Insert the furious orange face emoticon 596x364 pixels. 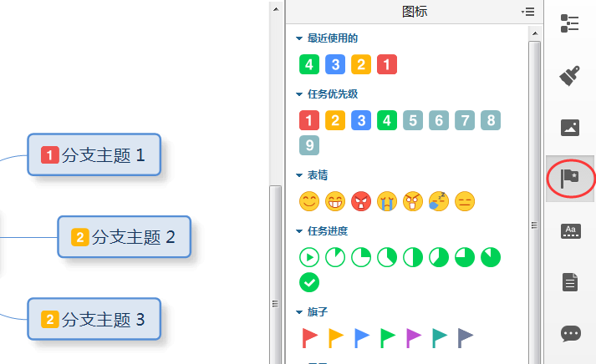413,201
